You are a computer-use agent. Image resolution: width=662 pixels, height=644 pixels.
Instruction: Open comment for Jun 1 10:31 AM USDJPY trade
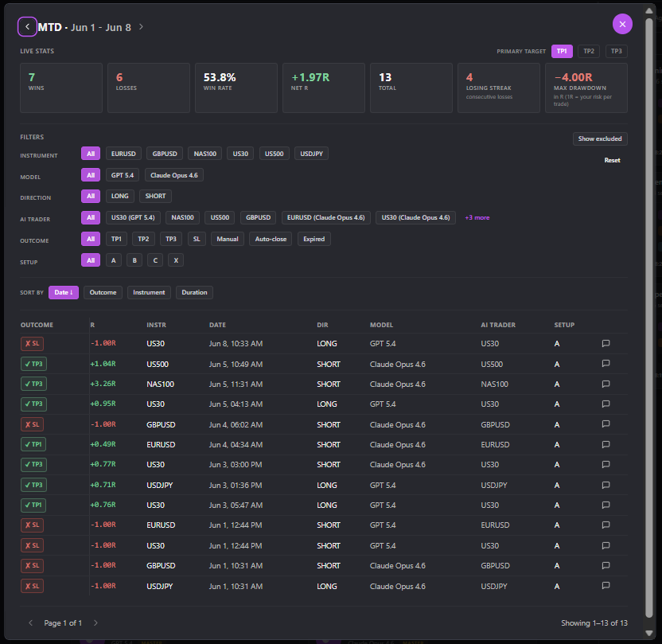point(606,586)
